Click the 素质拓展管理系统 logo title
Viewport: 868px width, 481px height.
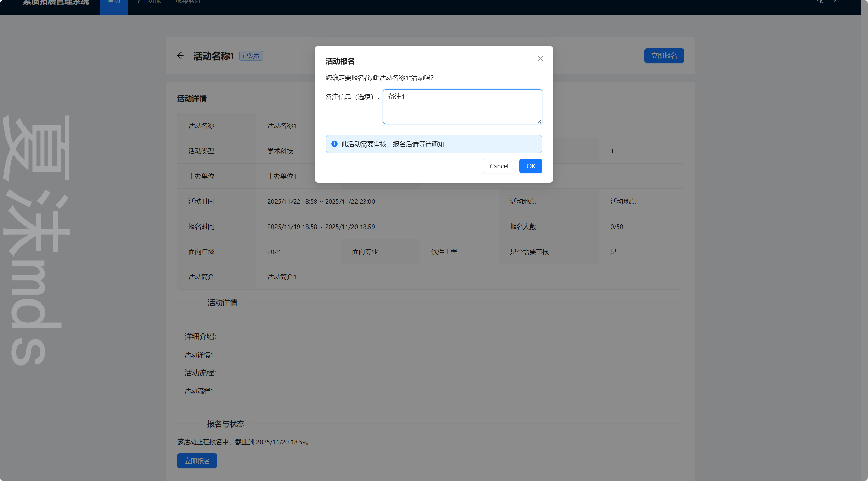[56, 3]
